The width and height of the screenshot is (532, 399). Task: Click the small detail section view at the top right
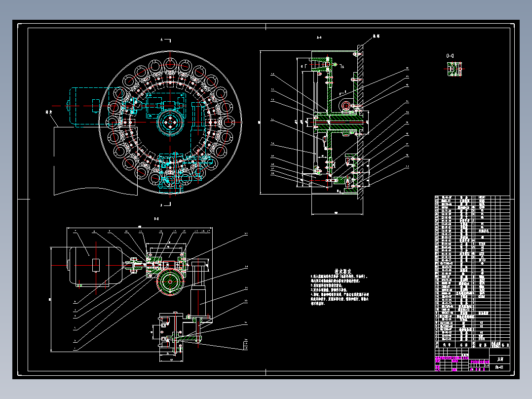point(454,69)
